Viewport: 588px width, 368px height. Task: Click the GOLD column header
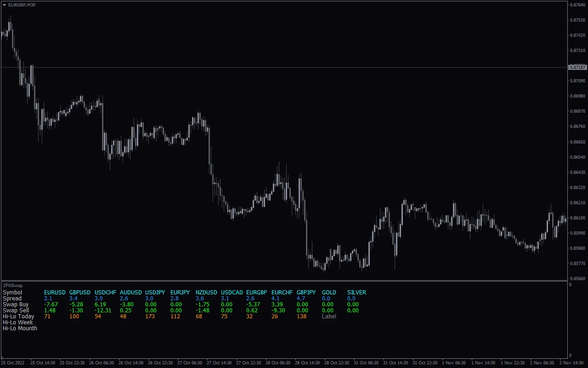coord(329,293)
